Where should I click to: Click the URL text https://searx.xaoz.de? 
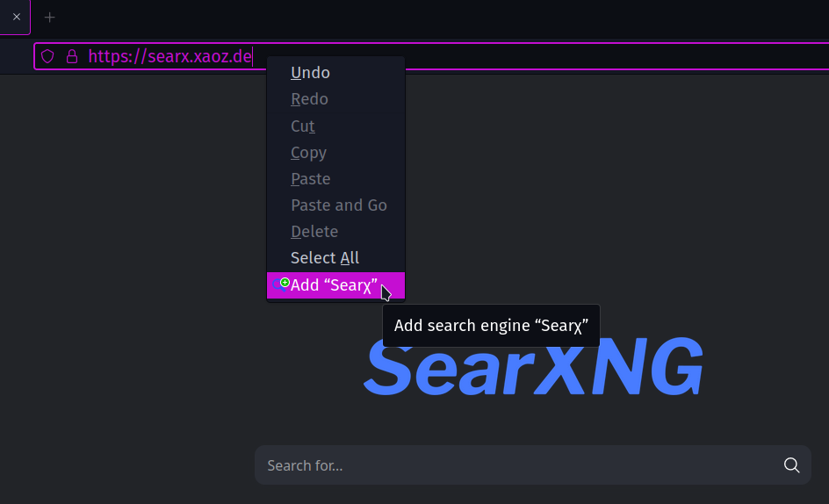pyautogui.click(x=169, y=56)
